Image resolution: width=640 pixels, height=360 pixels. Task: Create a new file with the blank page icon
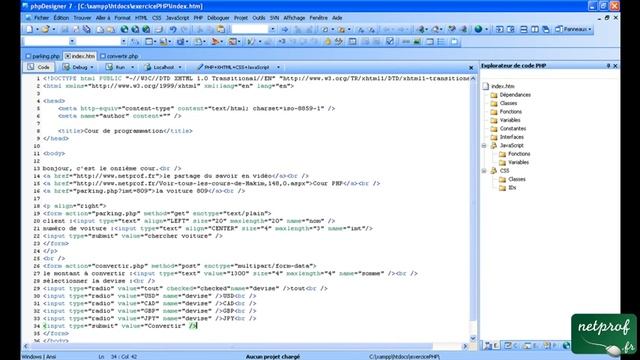(29, 29)
